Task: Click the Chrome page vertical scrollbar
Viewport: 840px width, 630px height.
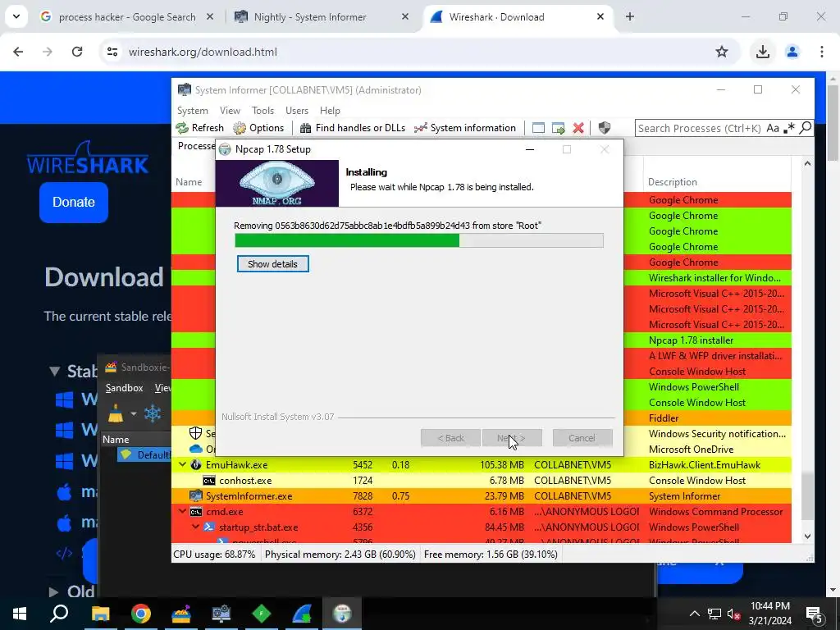Action: click(833, 122)
